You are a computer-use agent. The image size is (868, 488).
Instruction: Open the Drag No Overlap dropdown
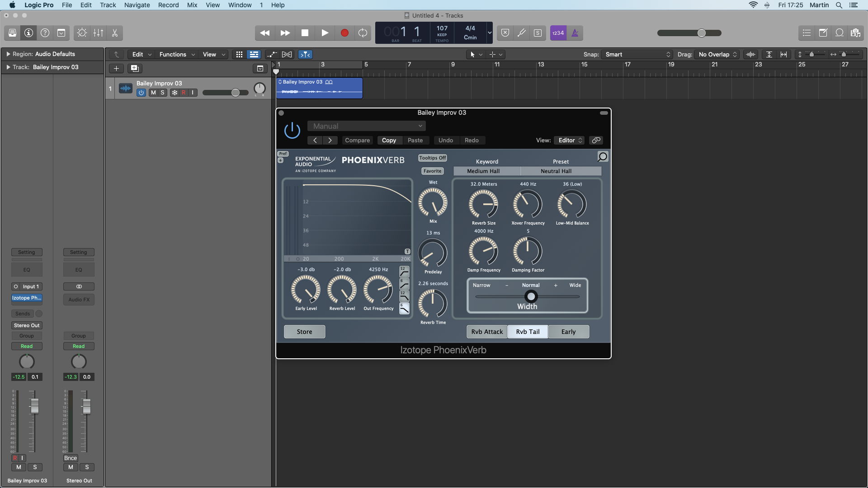tap(717, 54)
